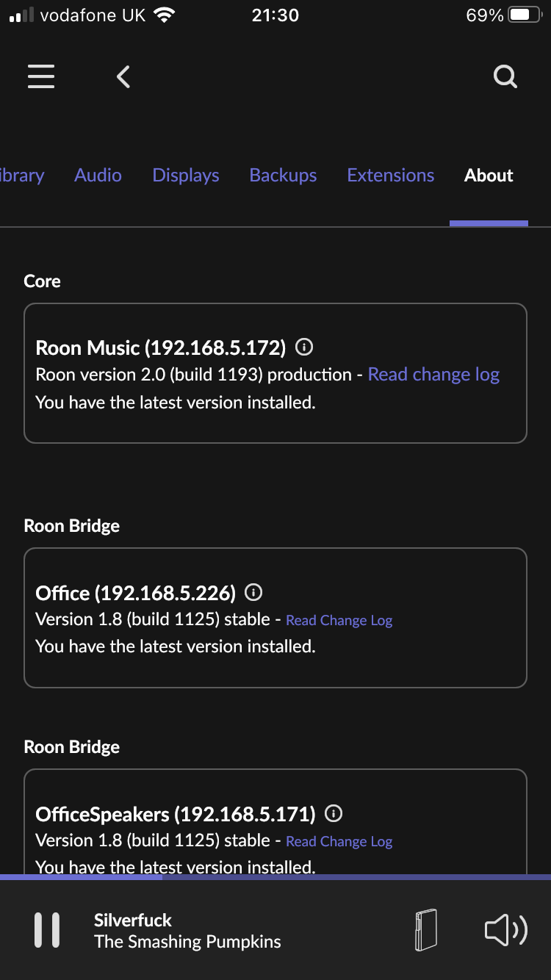Screen dimensions: 551x980
Task: Open the Backups tab
Action: point(283,176)
